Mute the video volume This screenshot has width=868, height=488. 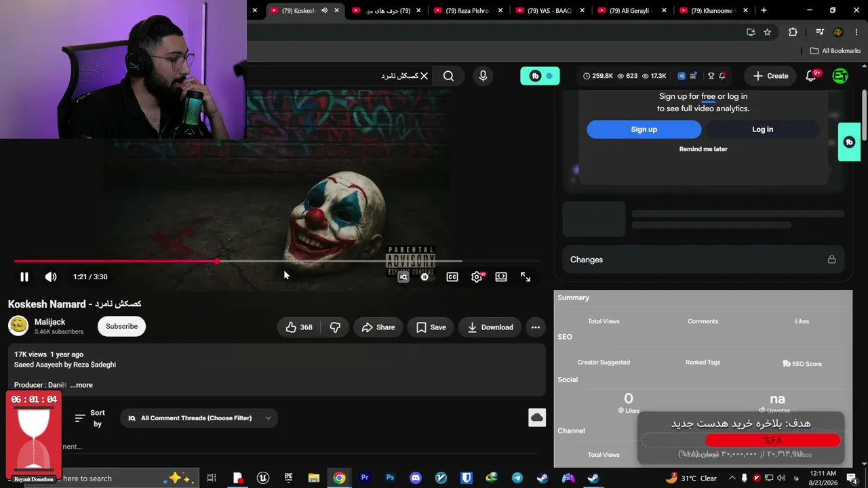51,277
